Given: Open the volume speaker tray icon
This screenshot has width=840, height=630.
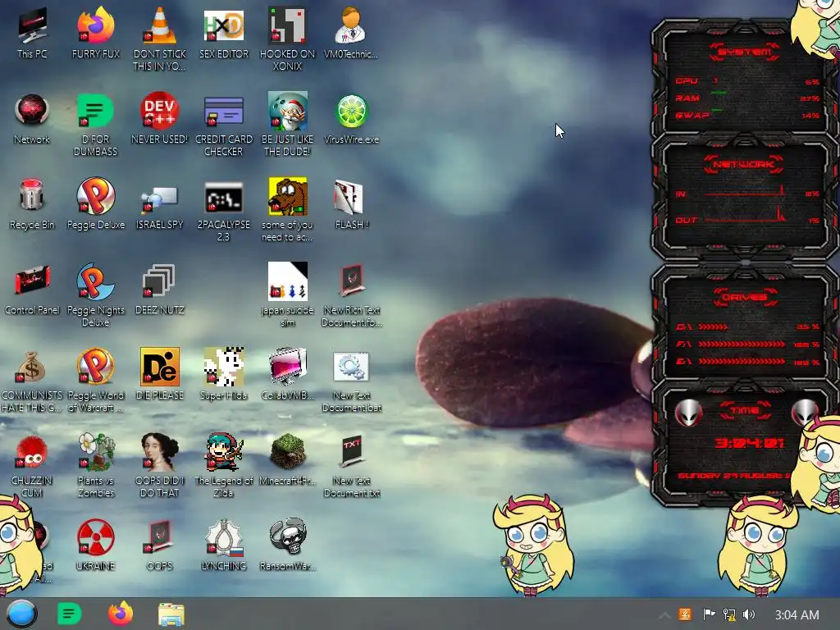Looking at the screenshot, I should click(x=749, y=614).
